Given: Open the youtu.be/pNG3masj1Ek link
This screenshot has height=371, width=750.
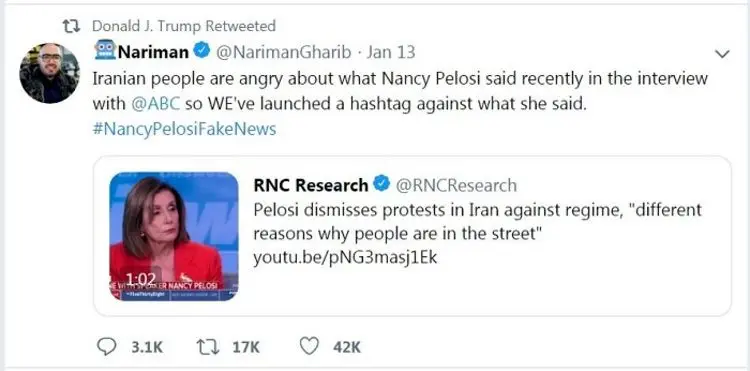Looking at the screenshot, I should coord(345,258).
